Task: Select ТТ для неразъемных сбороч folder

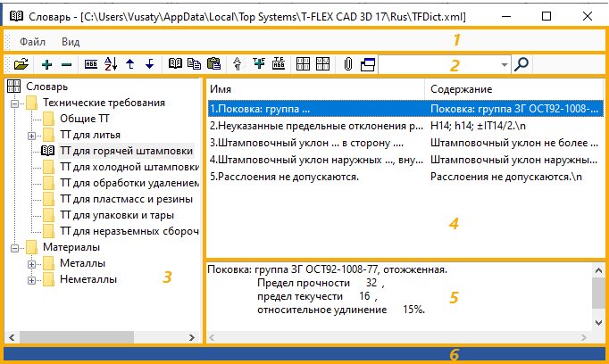Action: [x=129, y=231]
